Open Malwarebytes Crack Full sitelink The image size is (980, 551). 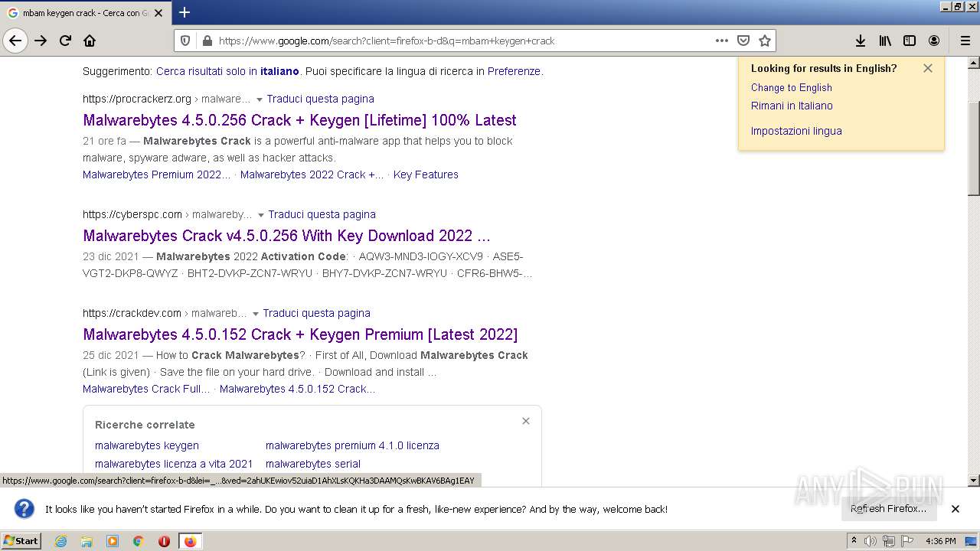pos(146,389)
